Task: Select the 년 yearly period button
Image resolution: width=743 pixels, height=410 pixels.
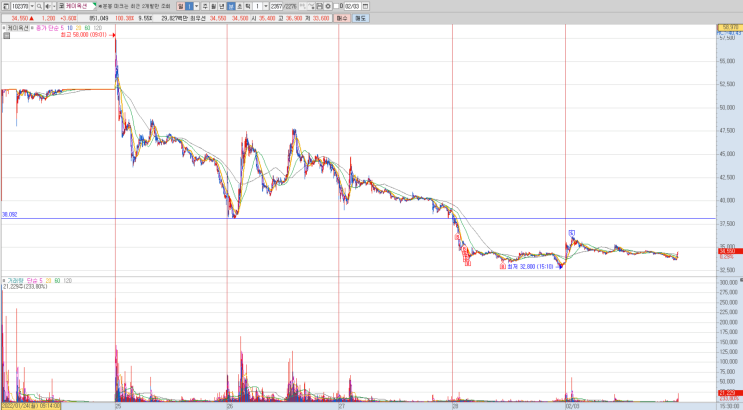Action: click(x=222, y=6)
